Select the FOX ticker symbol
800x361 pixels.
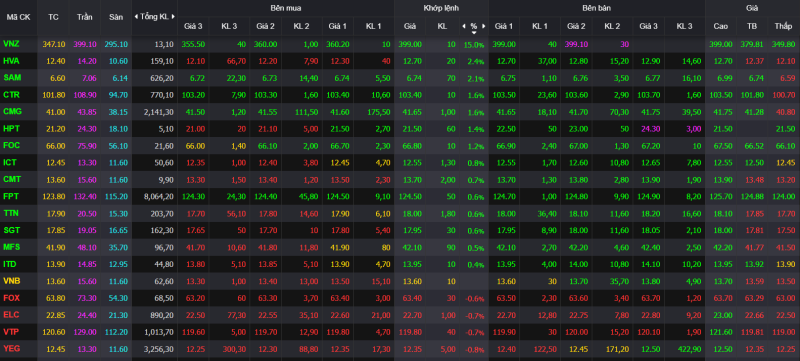11,298
